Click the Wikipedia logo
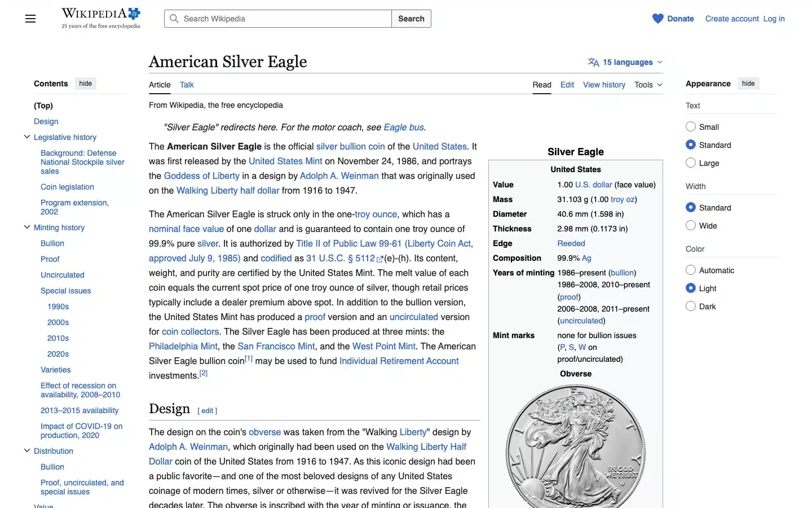This screenshot has height=508, width=812. [x=101, y=18]
